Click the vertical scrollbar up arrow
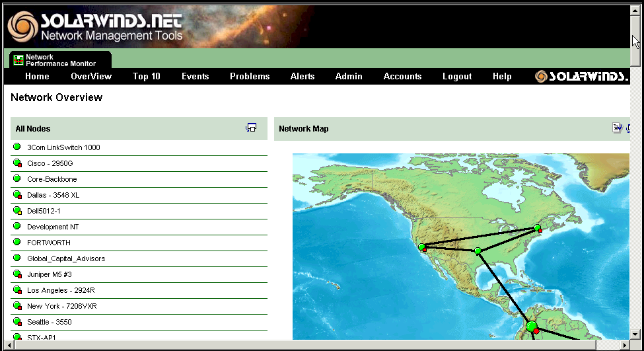 [635, 11]
